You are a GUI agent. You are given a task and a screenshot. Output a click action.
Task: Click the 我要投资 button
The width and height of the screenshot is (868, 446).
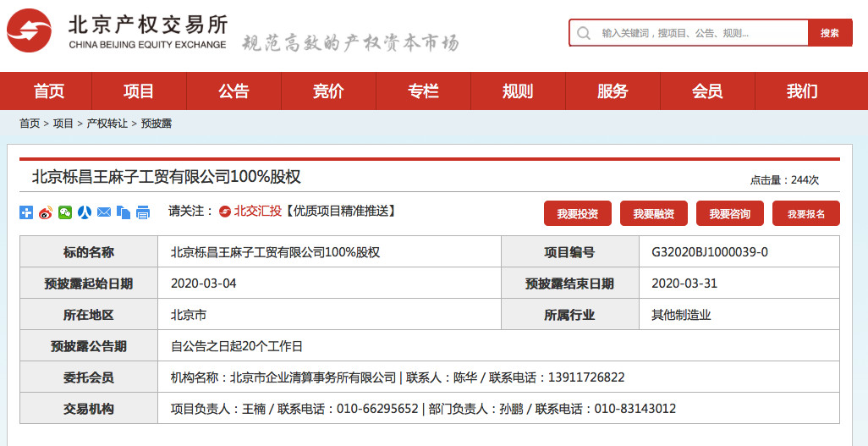pyautogui.click(x=577, y=213)
